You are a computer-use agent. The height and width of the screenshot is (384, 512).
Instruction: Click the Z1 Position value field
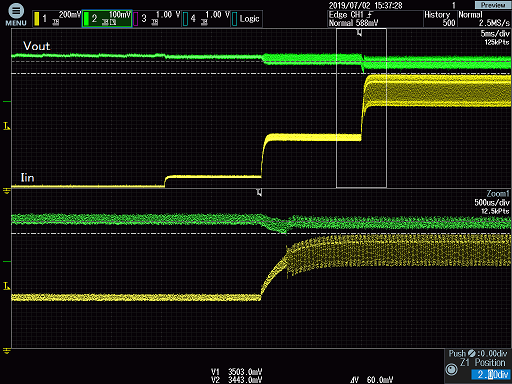[x=491, y=374]
